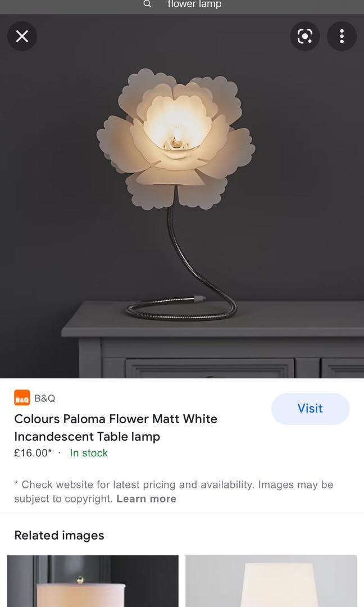Click the Incandescent Table lamp title line
Viewport: 364px width, 607px height.
click(x=87, y=437)
